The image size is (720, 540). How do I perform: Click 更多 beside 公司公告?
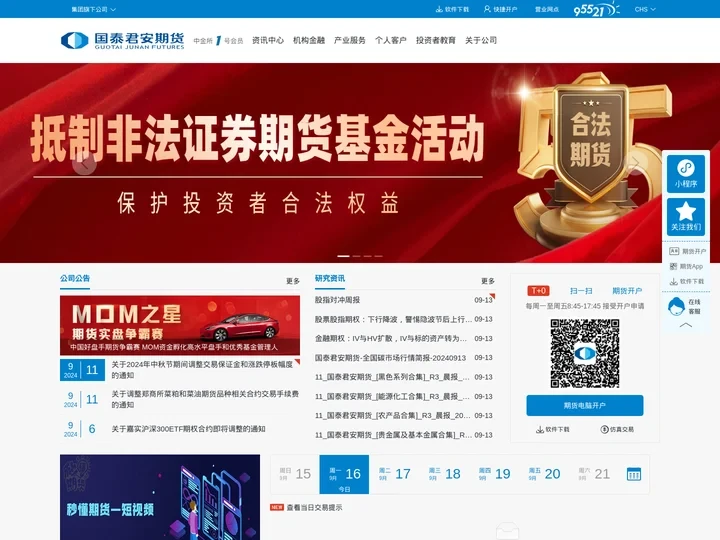[293, 281]
